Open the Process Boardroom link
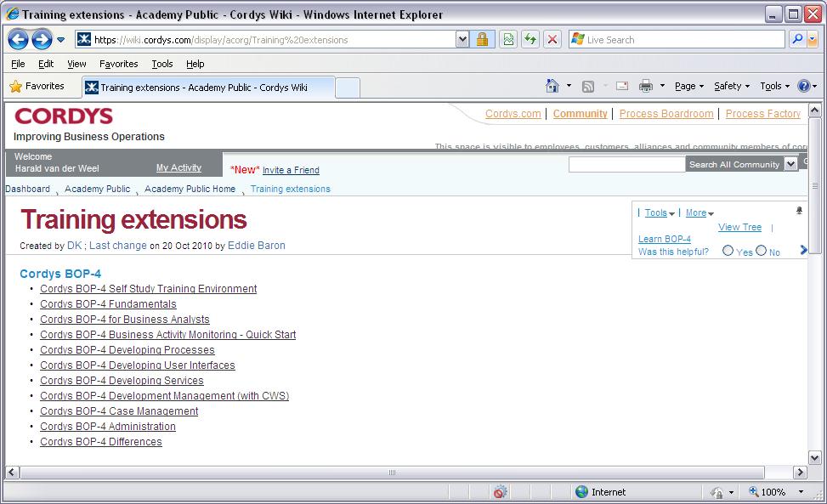Image resolution: width=827 pixels, height=504 pixels. tap(666, 114)
